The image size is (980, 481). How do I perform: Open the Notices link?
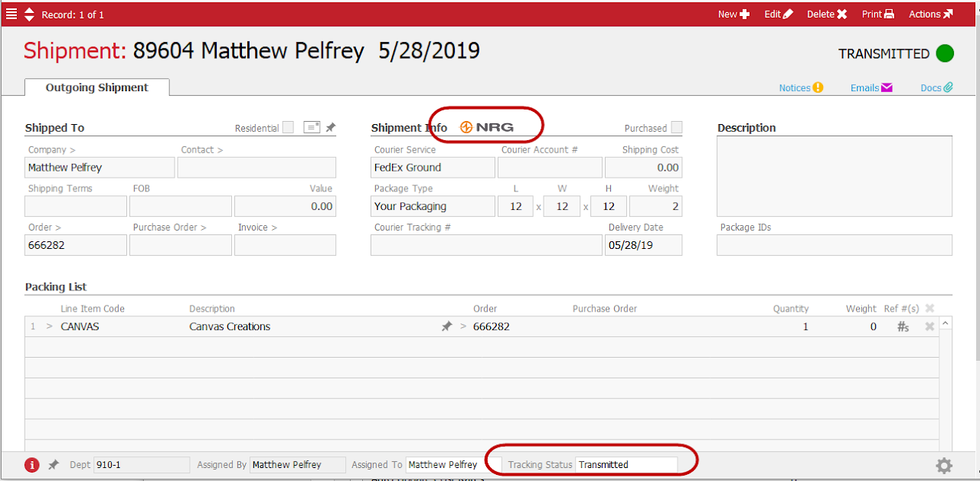point(801,88)
